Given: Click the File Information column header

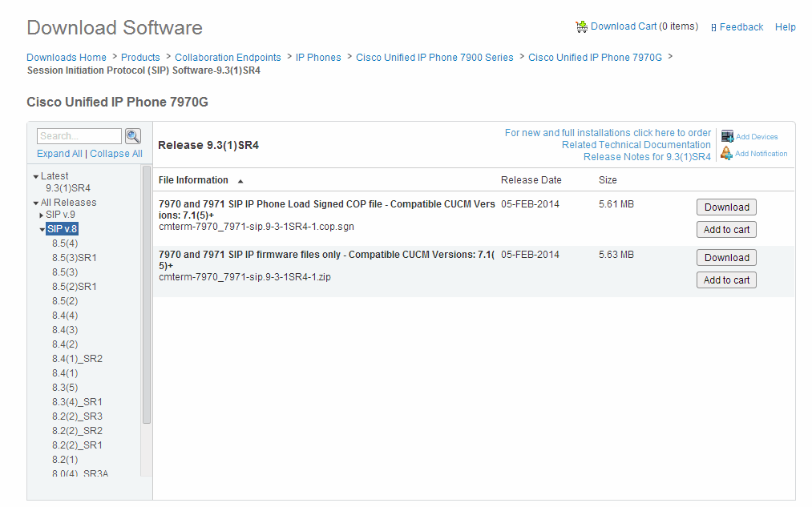Looking at the screenshot, I should 193,180.
